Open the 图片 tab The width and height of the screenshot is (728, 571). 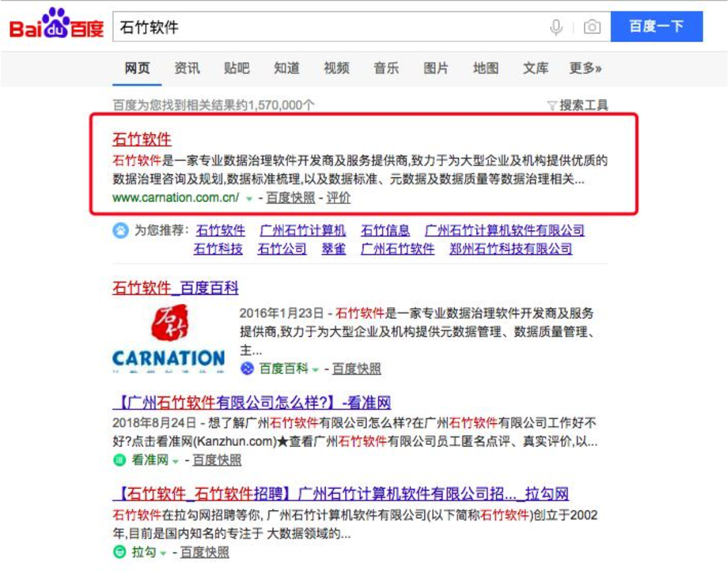436,68
